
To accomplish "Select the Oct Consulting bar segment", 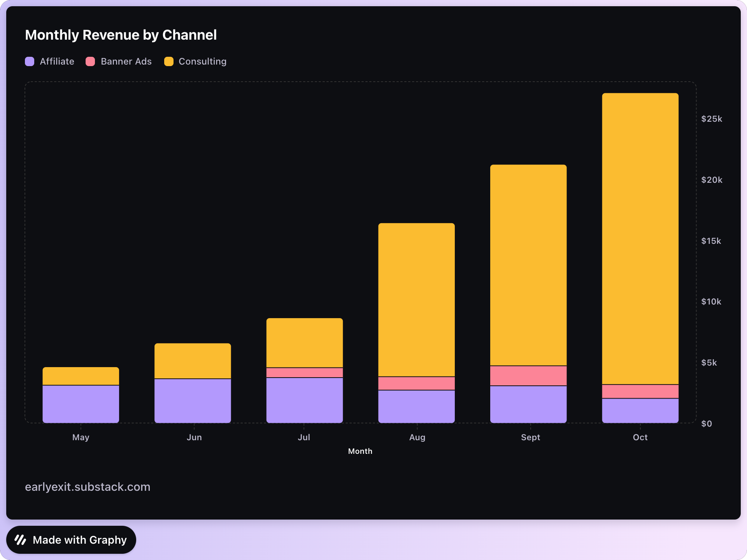I will click(x=640, y=238).
